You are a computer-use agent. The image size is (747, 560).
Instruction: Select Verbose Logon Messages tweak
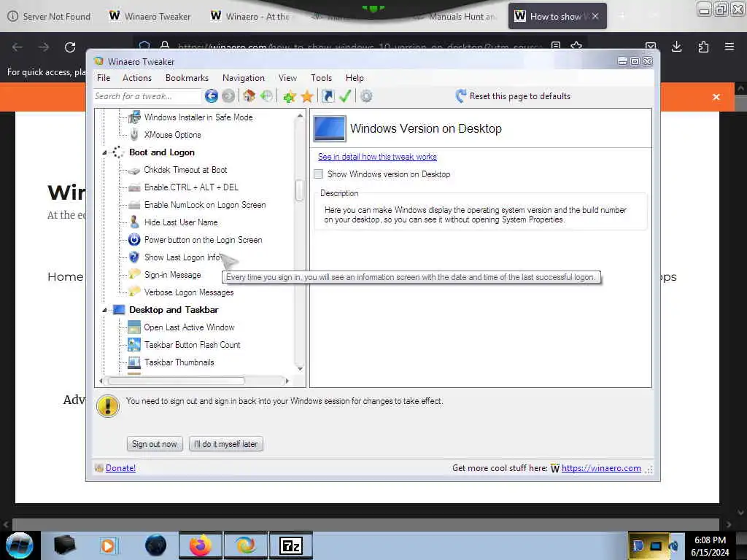(x=189, y=292)
